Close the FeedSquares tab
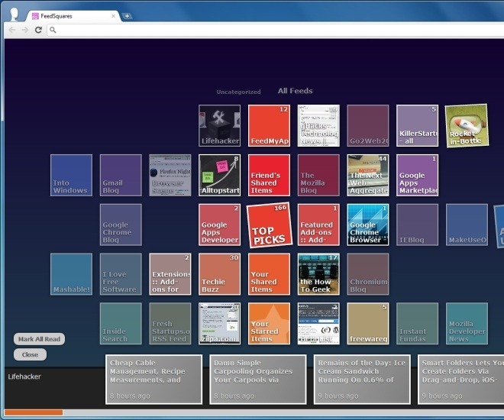The image size is (504, 420). coord(114,16)
